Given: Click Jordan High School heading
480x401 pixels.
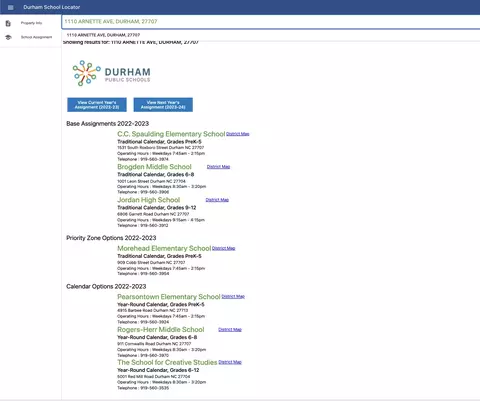Looking at the screenshot, I should coord(149,200).
